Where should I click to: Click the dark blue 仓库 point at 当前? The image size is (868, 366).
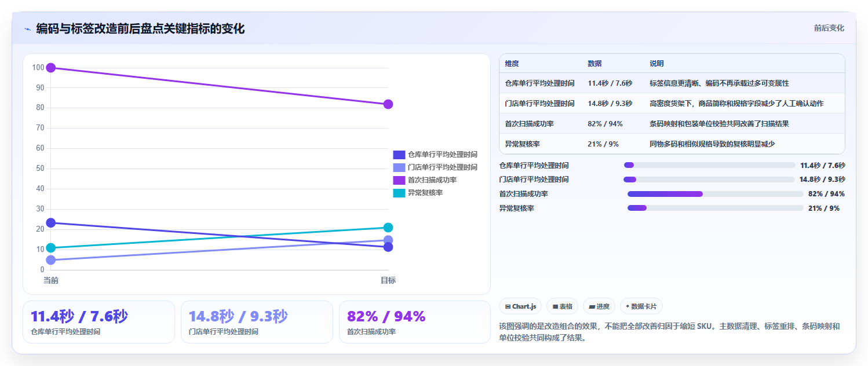click(51, 223)
